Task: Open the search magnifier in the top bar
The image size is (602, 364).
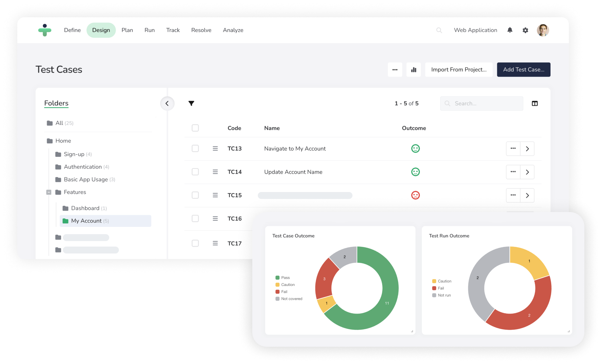Action: point(439,30)
